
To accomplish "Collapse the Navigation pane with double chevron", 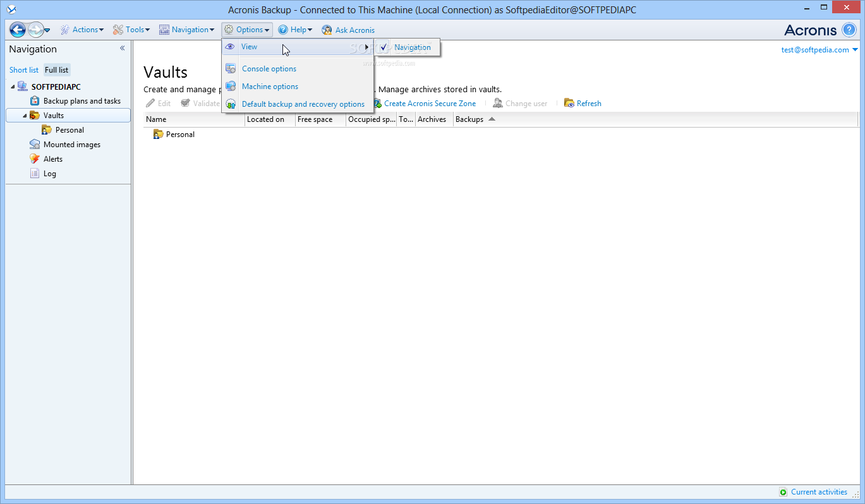I will pyautogui.click(x=123, y=49).
